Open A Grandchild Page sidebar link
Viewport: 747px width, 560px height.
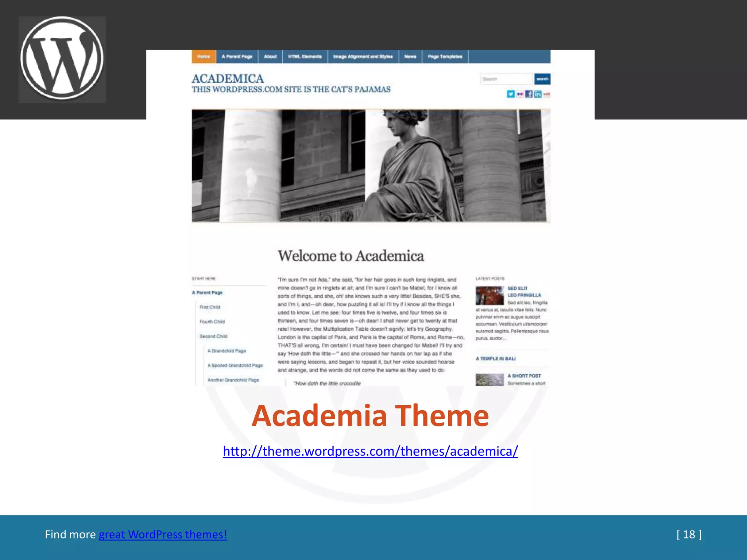point(227,351)
